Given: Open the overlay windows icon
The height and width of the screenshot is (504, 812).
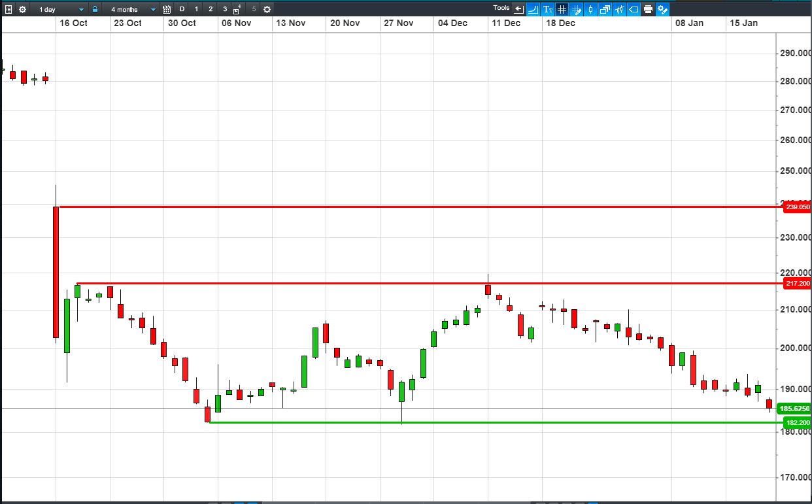Looking at the screenshot, I should pos(605,9).
